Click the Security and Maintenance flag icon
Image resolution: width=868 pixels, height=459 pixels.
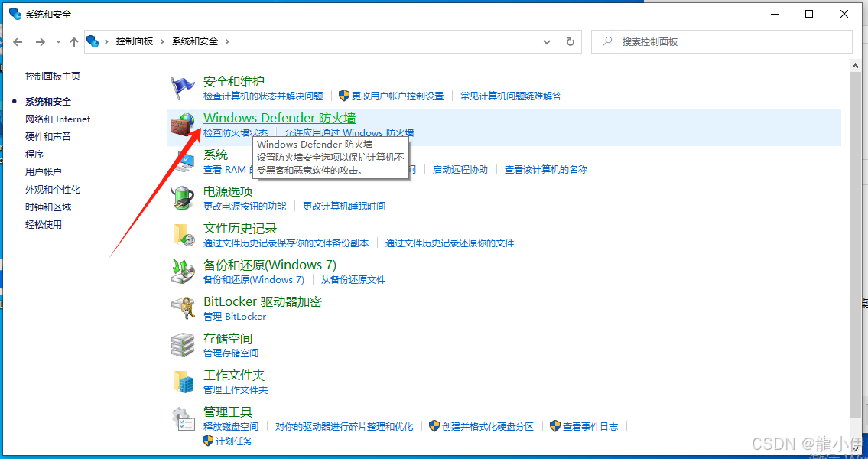click(182, 88)
